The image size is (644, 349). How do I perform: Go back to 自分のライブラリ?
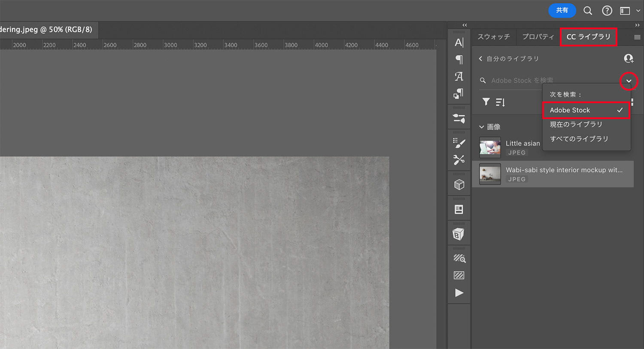pyautogui.click(x=509, y=58)
